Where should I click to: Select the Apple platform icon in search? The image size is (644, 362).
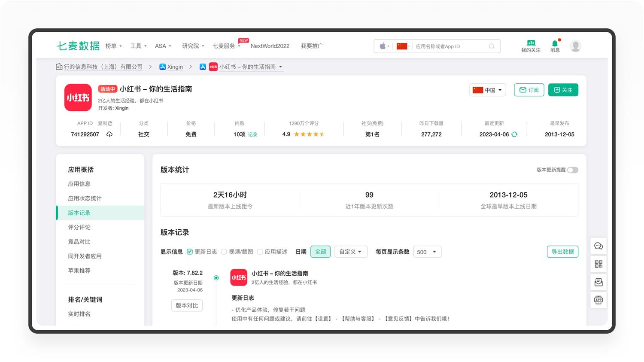[x=382, y=46]
